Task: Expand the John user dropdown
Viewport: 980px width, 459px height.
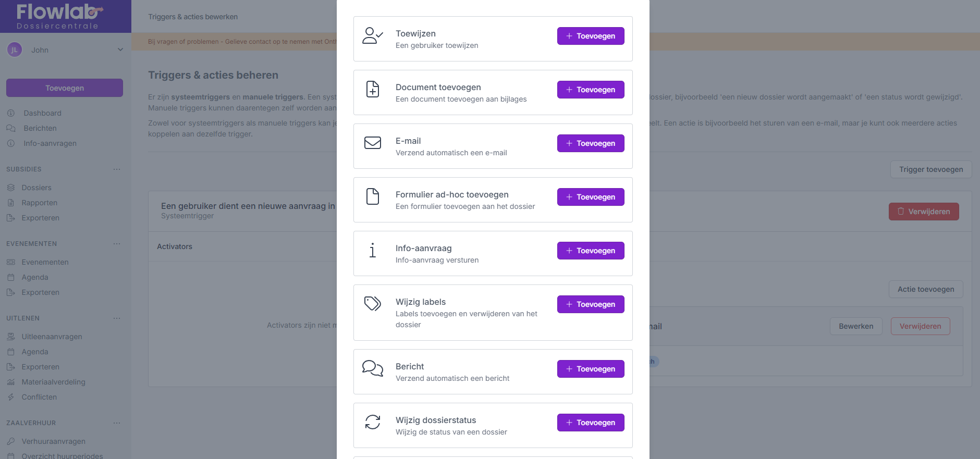Action: 120,50
